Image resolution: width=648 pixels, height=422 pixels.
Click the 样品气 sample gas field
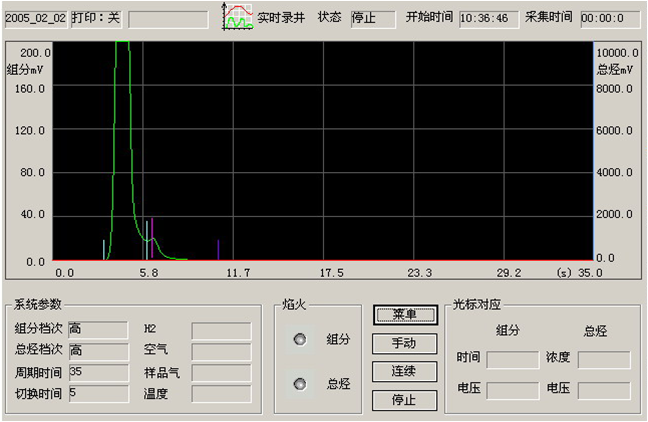tap(222, 373)
